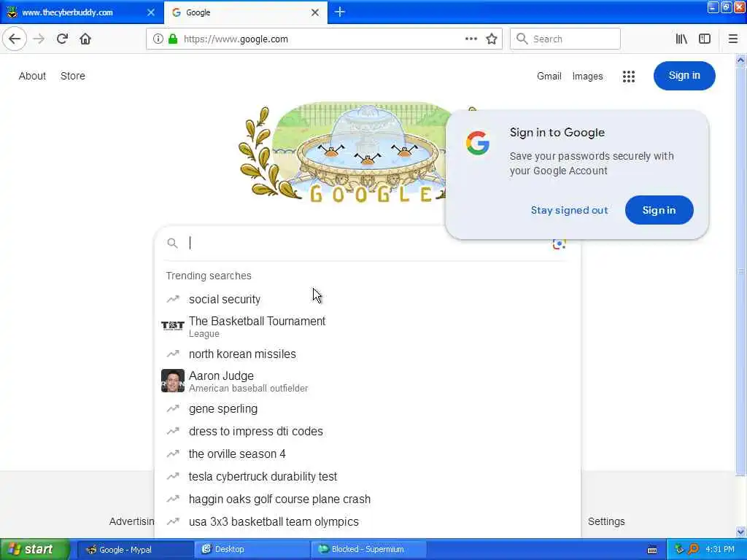Click the browser Search box
The height and width of the screenshot is (560, 747).
565,39
